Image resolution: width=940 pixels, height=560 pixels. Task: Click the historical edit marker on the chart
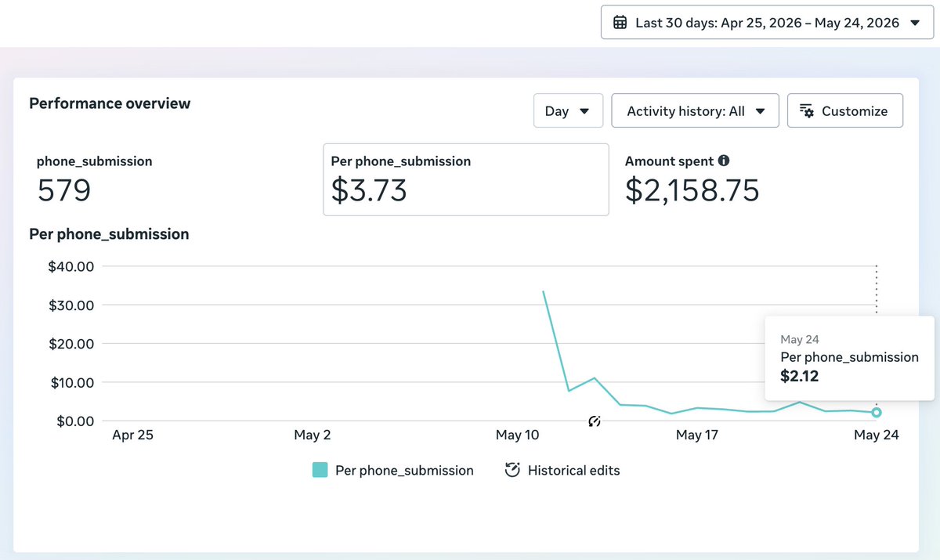(595, 421)
